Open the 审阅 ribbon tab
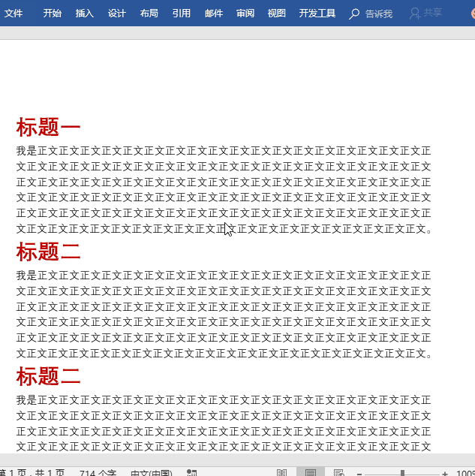 245,14
